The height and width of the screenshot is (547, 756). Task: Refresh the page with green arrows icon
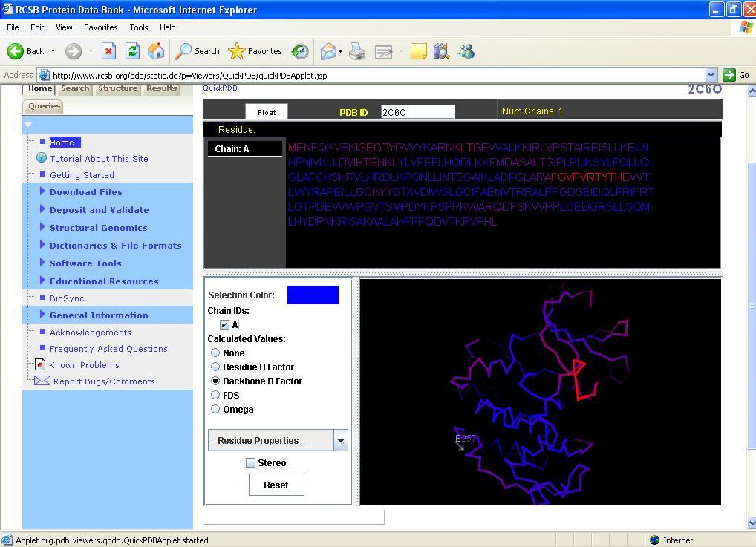pyautogui.click(x=133, y=51)
